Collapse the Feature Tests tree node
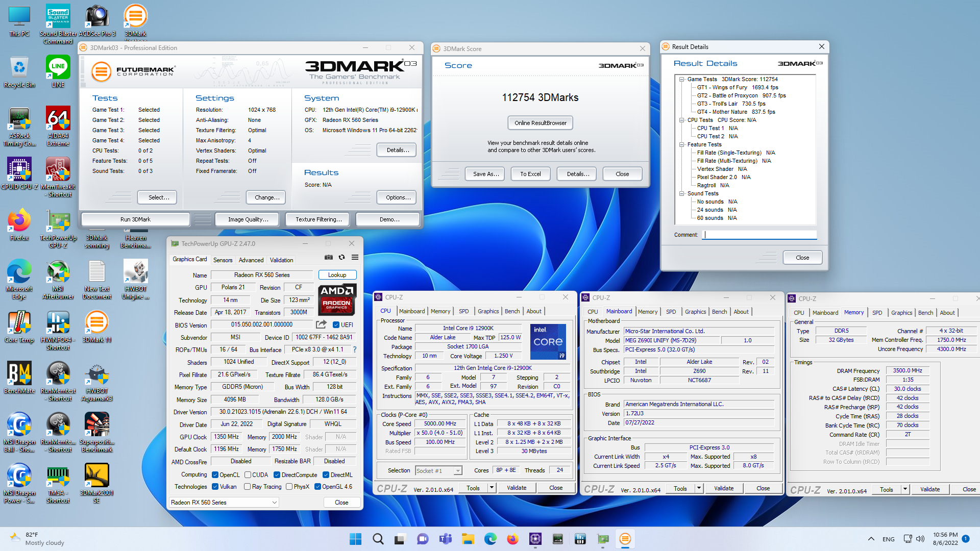This screenshot has width=980, height=551. 681,144
